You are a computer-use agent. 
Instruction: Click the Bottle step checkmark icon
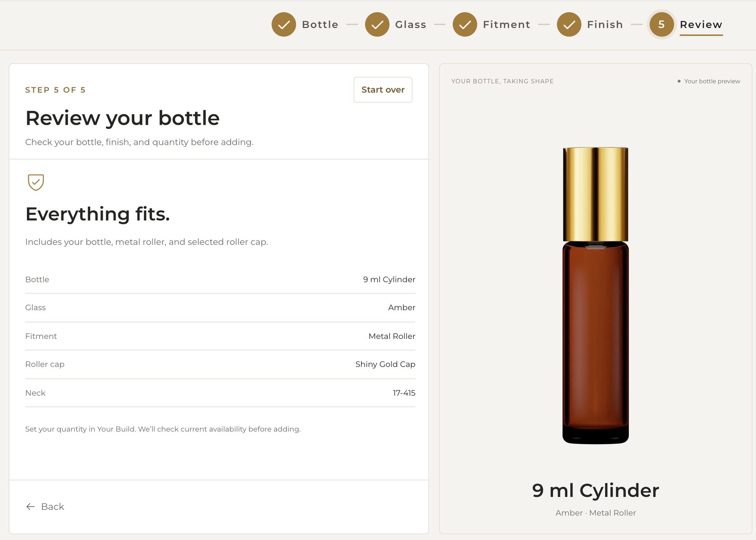[284, 24]
